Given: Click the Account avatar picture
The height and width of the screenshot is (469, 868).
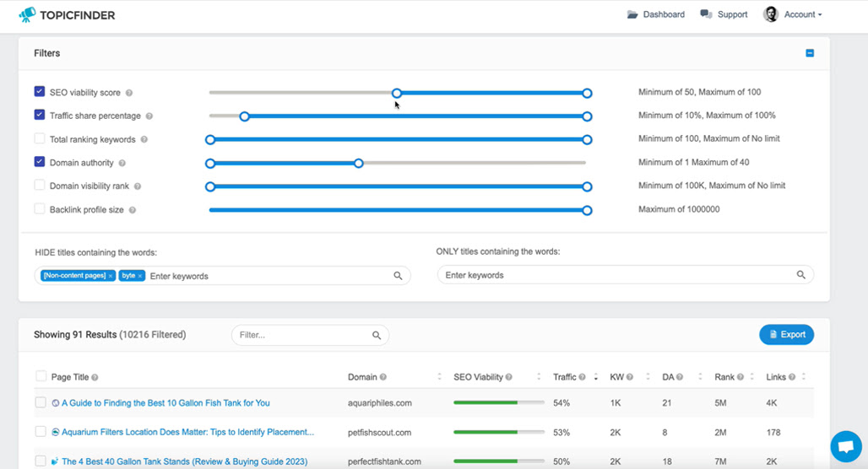Looking at the screenshot, I should pos(771,14).
